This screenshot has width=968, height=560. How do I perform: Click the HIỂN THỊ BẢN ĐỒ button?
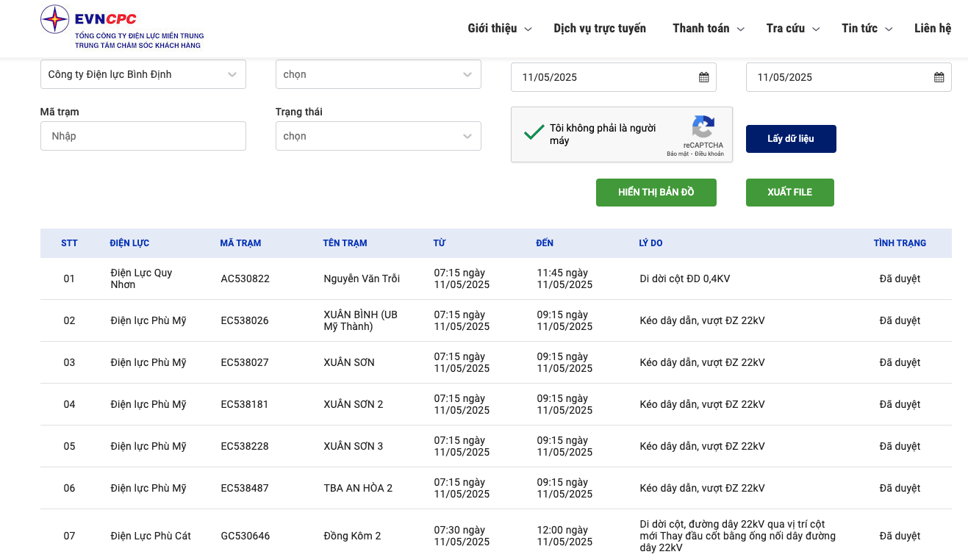(656, 192)
